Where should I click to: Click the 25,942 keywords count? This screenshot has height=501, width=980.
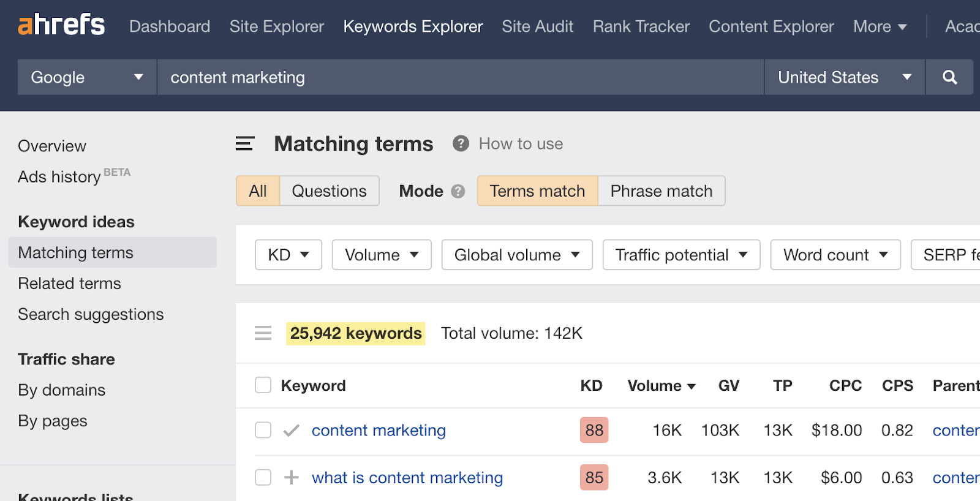click(356, 333)
